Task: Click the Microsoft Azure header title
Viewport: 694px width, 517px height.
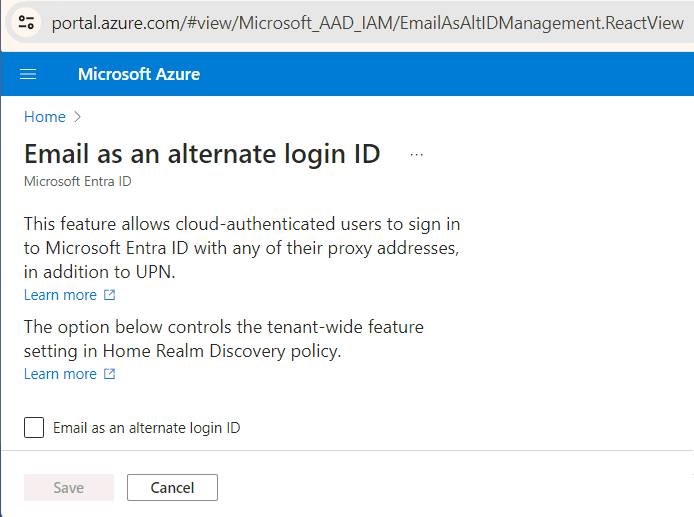Action: click(x=139, y=74)
